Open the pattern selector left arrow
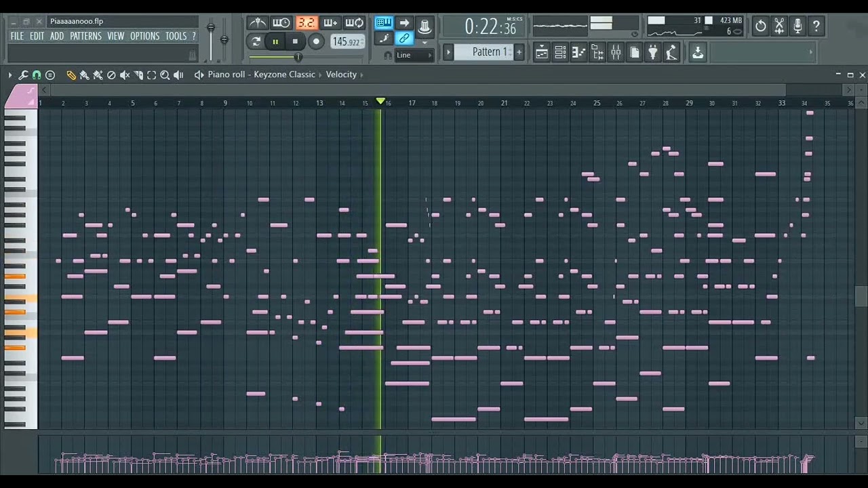 (x=448, y=52)
